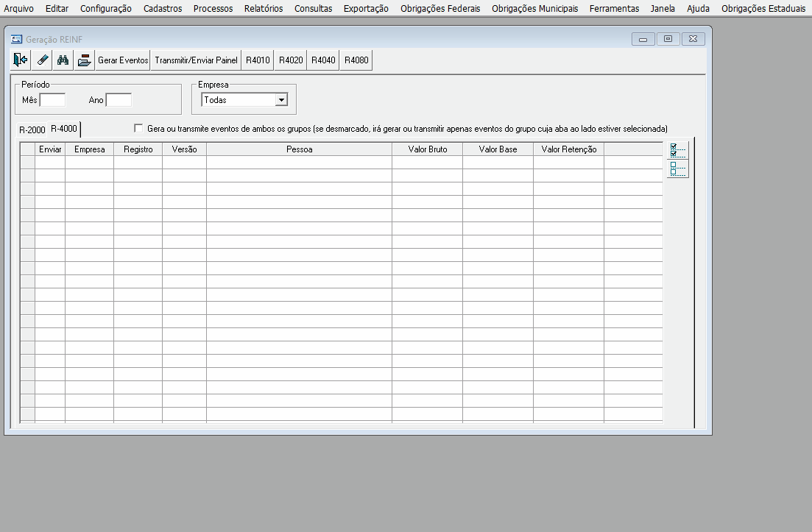
Task: Click the R4080 button
Action: click(356, 60)
